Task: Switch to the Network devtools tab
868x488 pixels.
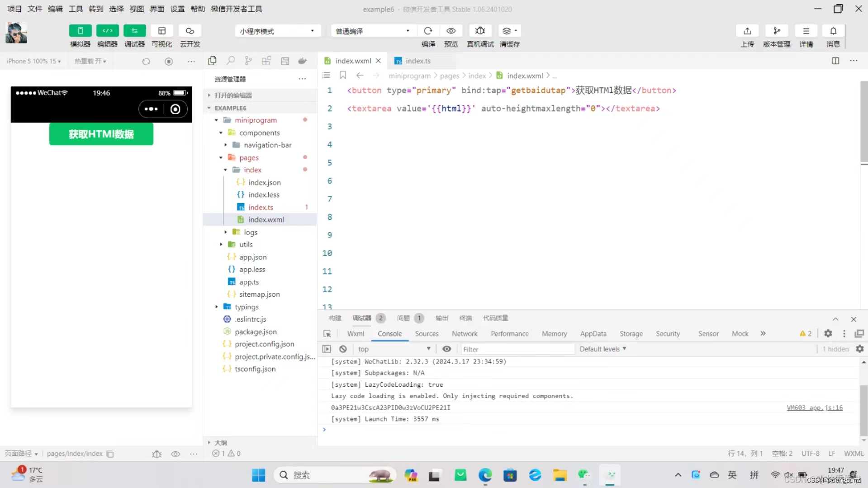Action: coord(465,334)
